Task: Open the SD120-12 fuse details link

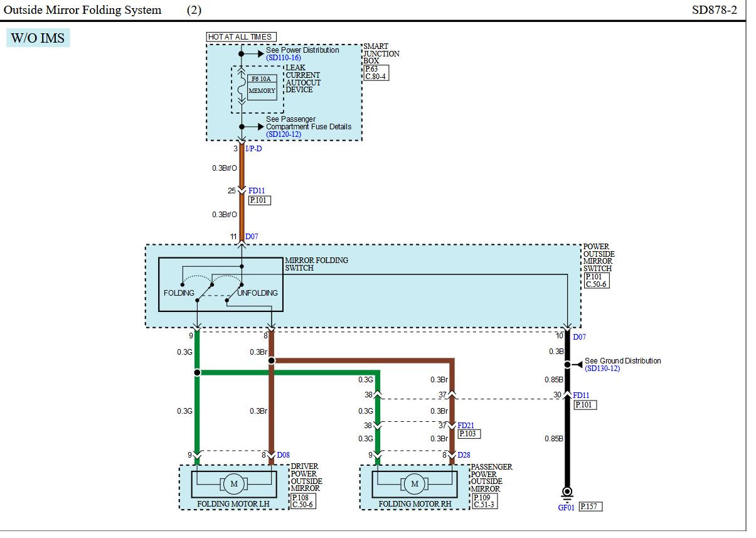Action: 283,134
